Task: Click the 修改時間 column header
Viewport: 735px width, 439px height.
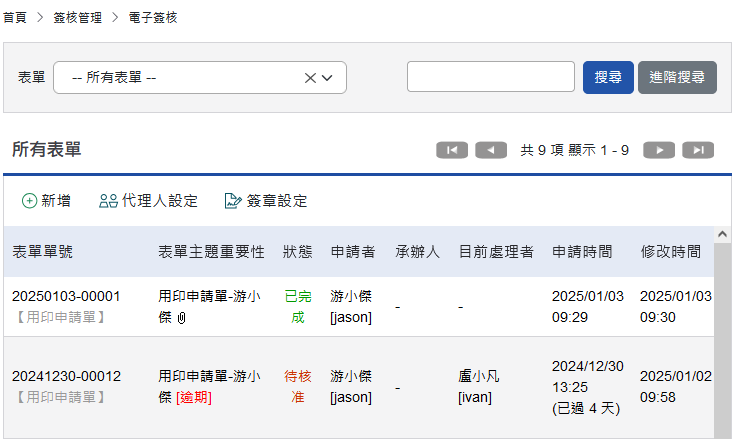Action: [x=671, y=252]
